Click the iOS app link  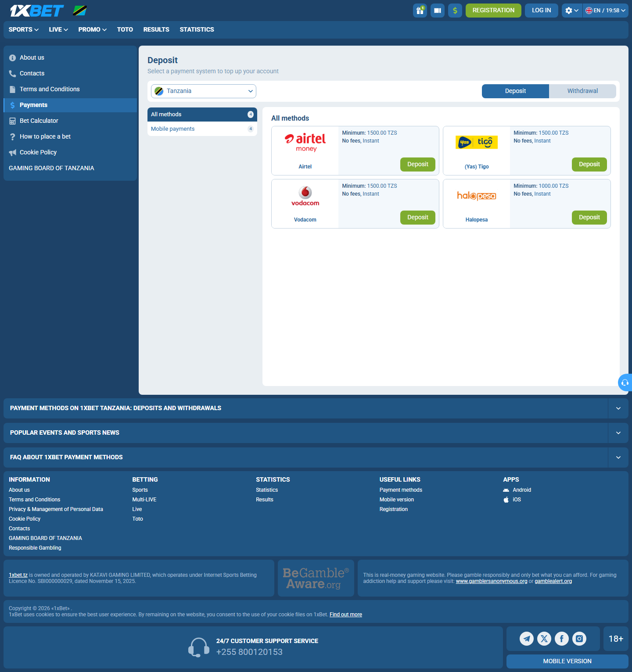point(512,500)
